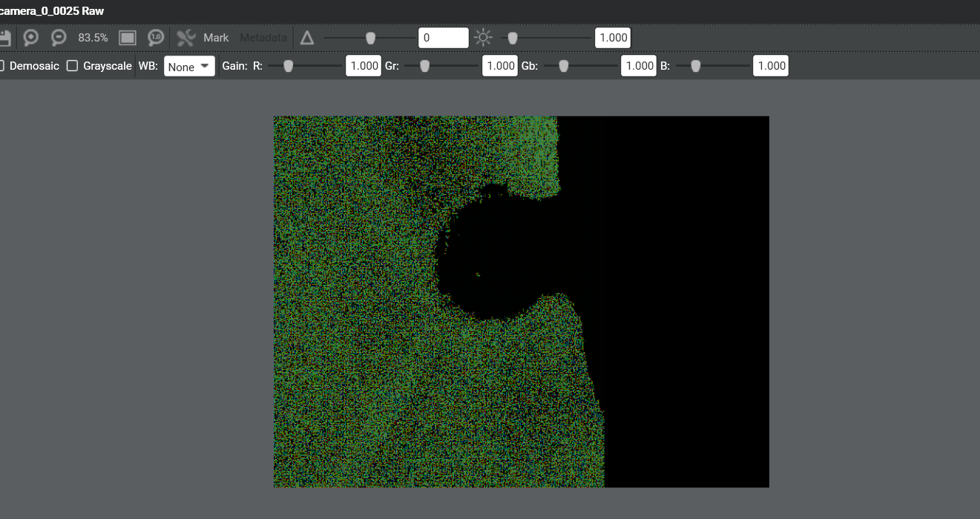This screenshot has height=519, width=980.
Task: Click the brightness slider handle
Action: [512, 38]
